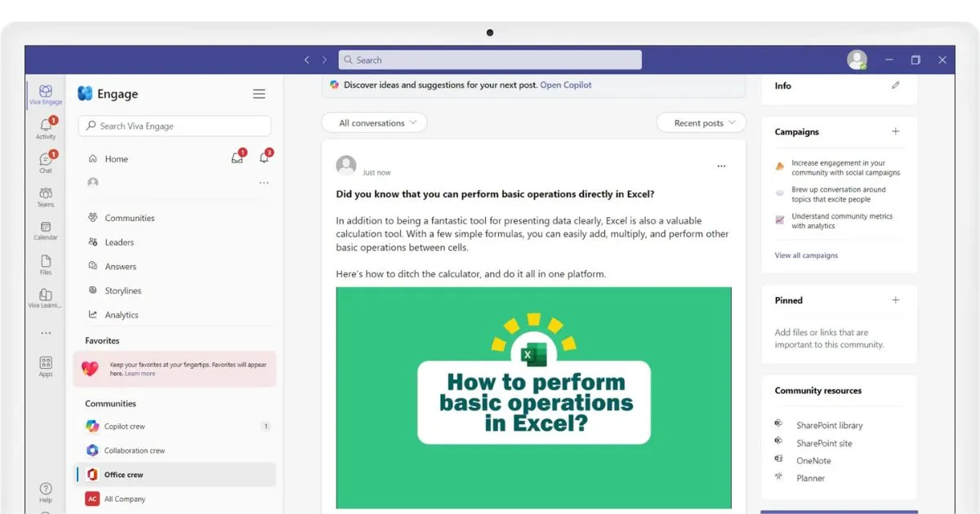The image size is (980, 514).
Task: Open the Activity feed icon
Action: (x=46, y=128)
